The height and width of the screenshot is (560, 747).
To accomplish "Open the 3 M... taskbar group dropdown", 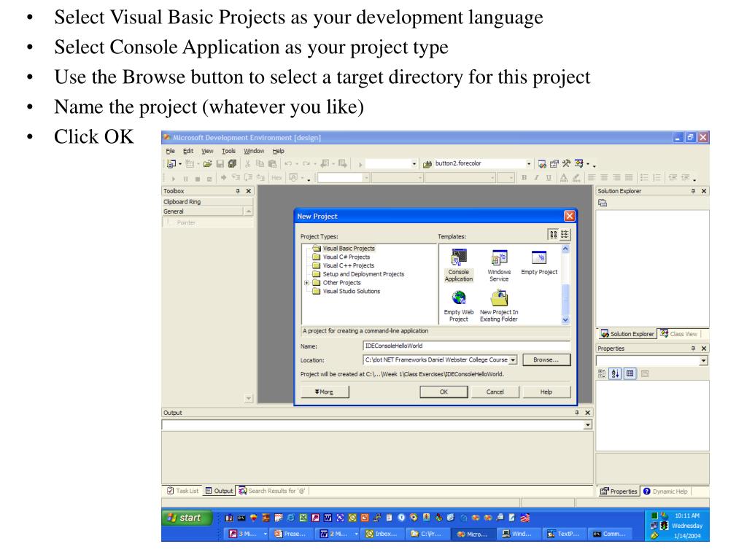I will click(266, 534).
